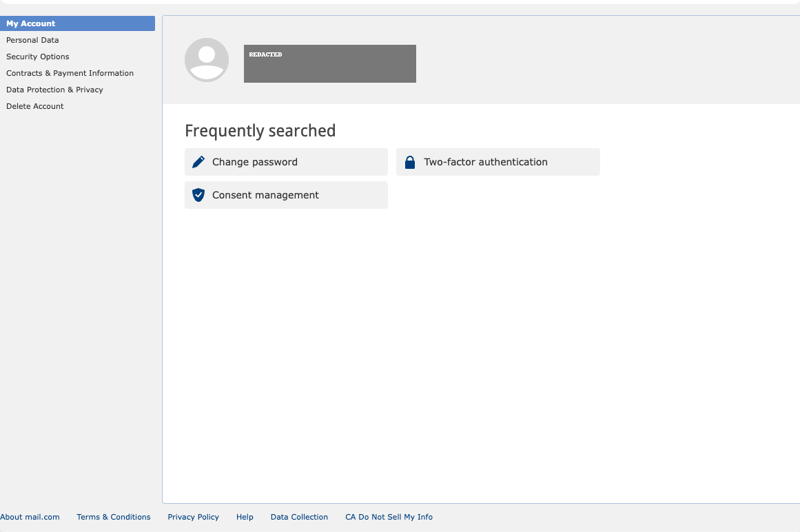Go to Security Options
The height and width of the screenshot is (532, 800).
click(38, 57)
